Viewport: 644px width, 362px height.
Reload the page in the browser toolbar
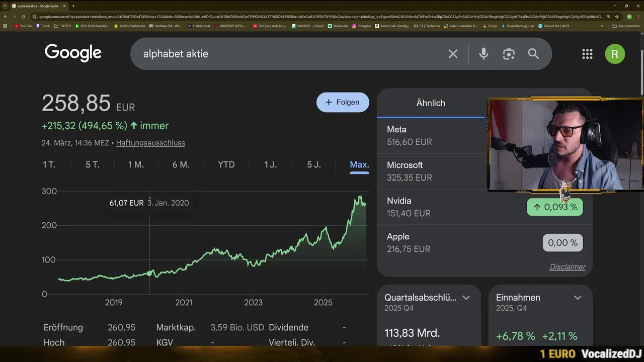click(x=23, y=17)
